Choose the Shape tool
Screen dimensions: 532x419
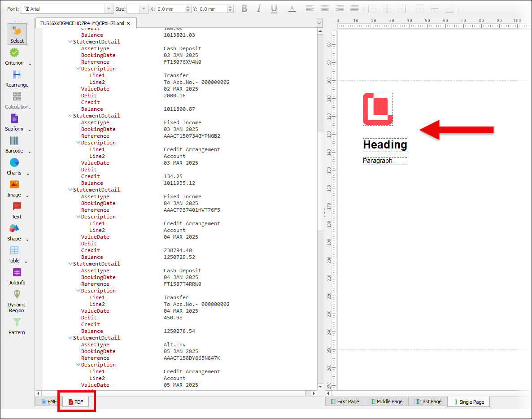coord(14,233)
